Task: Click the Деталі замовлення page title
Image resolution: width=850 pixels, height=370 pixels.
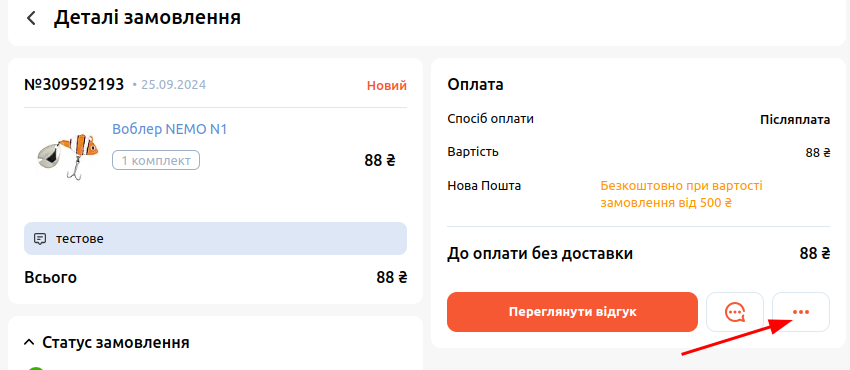Action: click(x=147, y=17)
